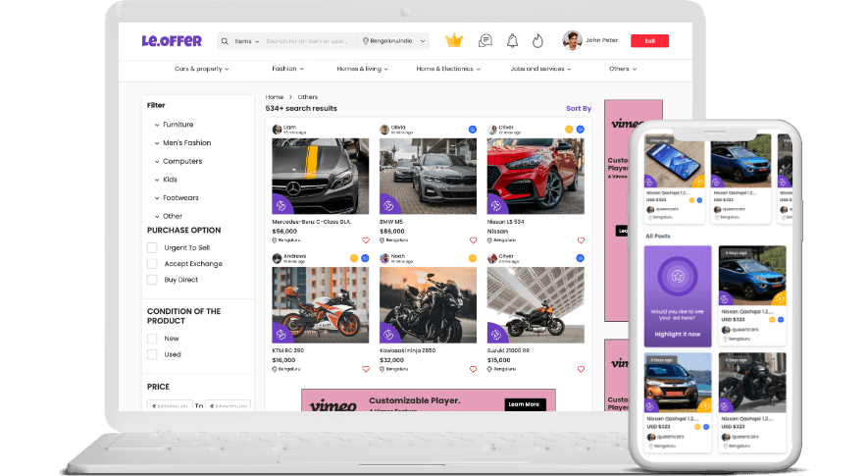Viewport: 868px width, 476px height.
Task: Open Jobs and services menu
Action: pyautogui.click(x=540, y=69)
